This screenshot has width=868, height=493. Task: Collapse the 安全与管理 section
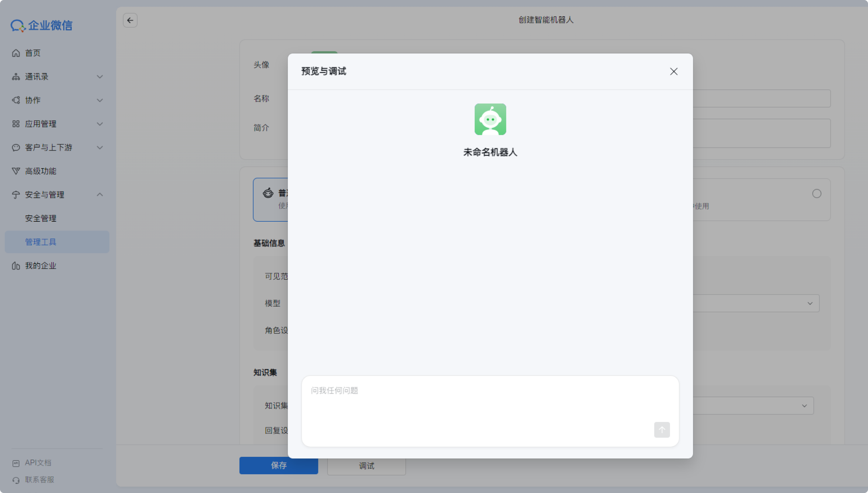click(x=100, y=195)
